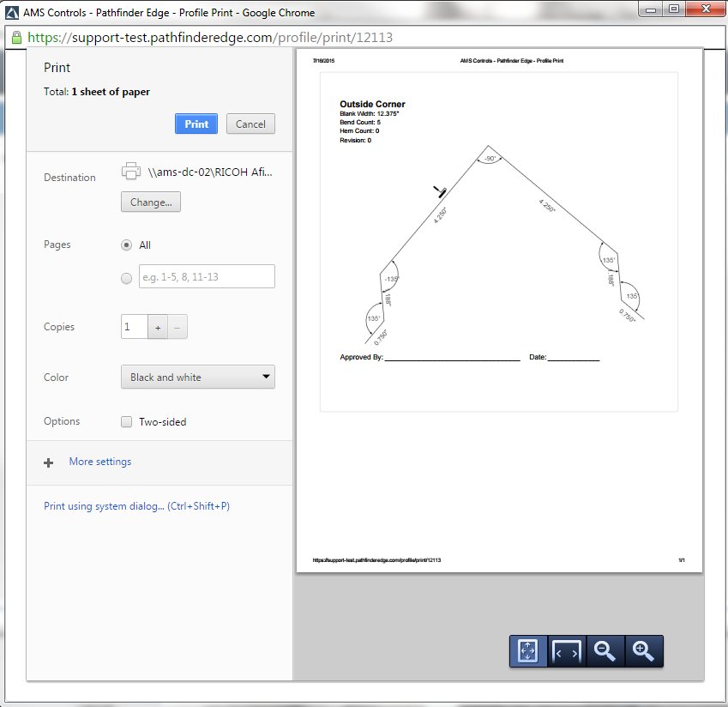Click the Copies number field
728x707 pixels.
click(x=135, y=327)
